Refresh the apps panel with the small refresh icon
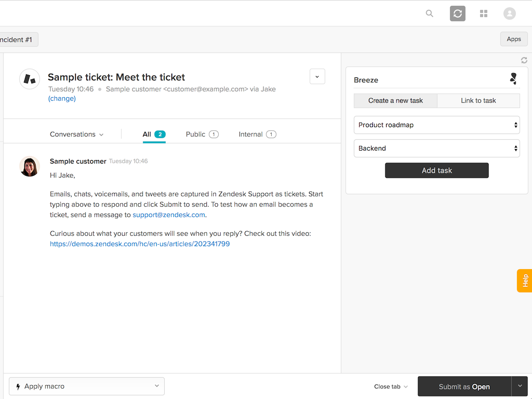Viewport: 532px width, 399px height. click(x=524, y=60)
